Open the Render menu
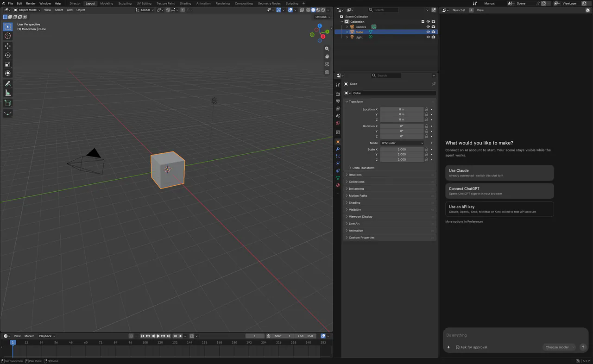Viewport: 593px width, 364px height. [31, 3]
